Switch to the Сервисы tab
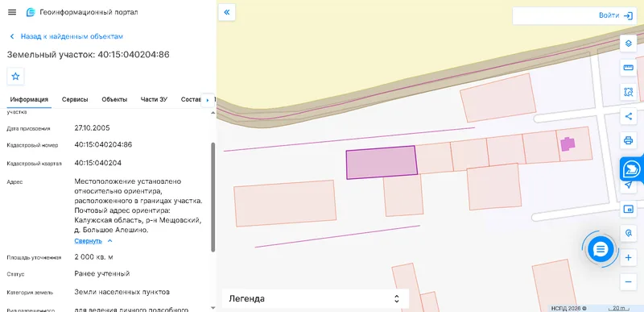 75,99
